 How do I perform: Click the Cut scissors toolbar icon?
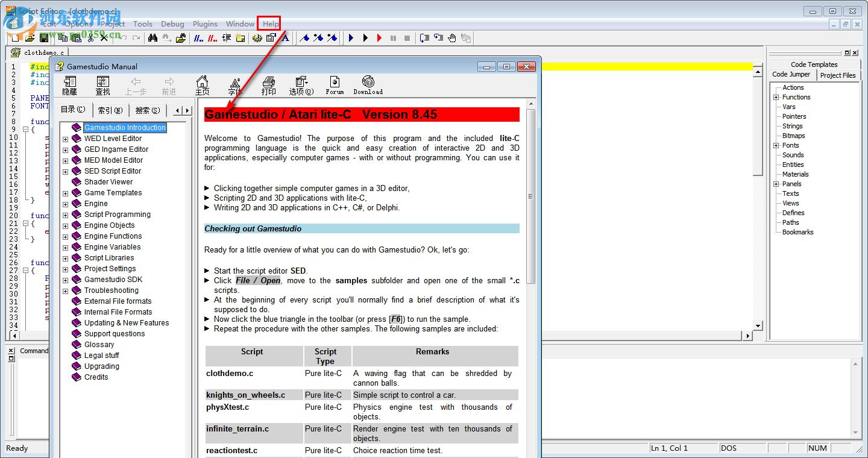click(90, 38)
